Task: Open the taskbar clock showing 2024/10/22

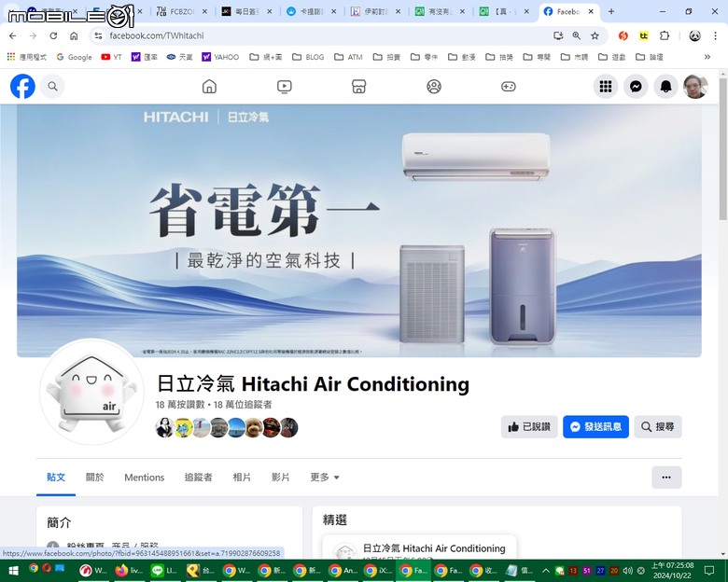Action: tap(672, 571)
